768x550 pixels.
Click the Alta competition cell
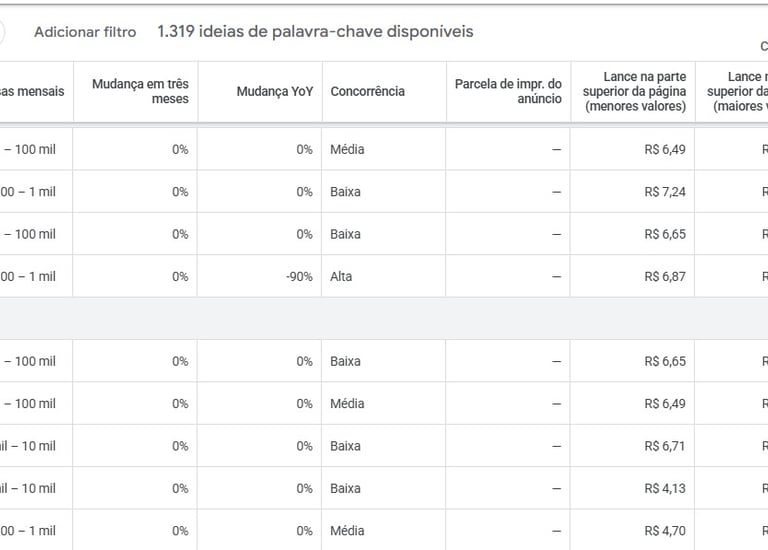341,276
